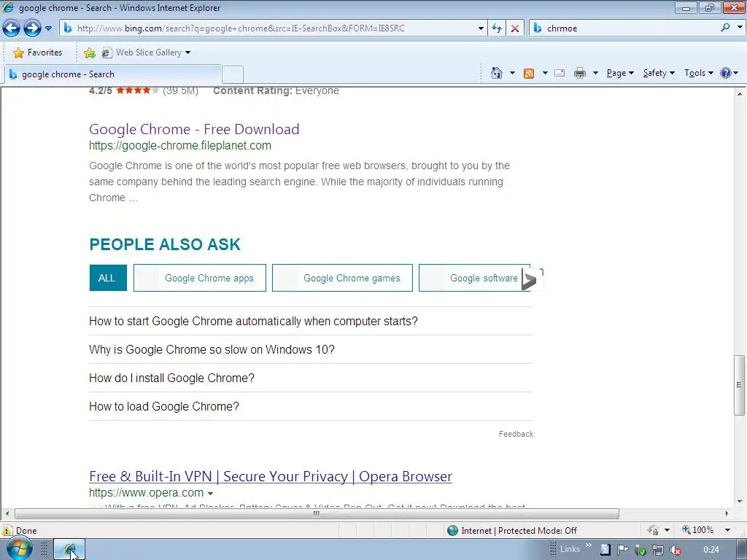The width and height of the screenshot is (747, 560).
Task: Expand the Links toolbar chevron on taskbar
Action: [x=589, y=545]
